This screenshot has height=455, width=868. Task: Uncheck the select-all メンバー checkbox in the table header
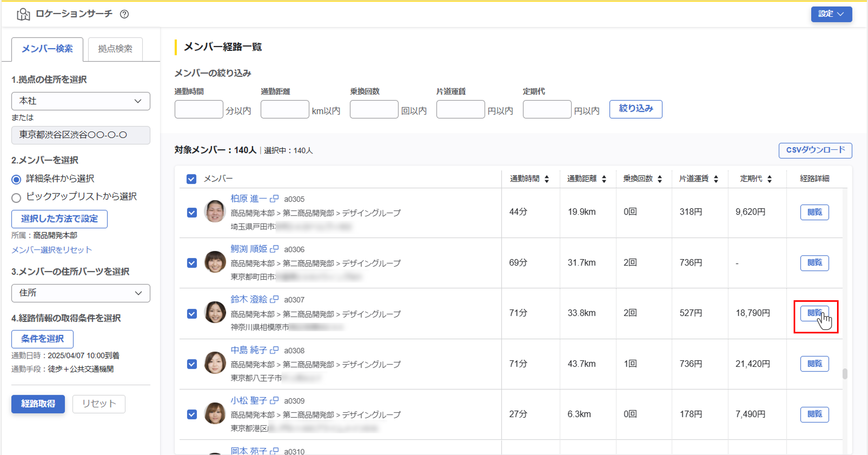pyautogui.click(x=191, y=179)
